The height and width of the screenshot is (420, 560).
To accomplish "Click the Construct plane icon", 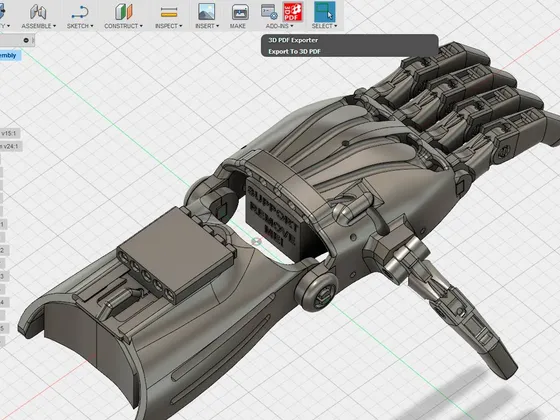I will point(124,12).
